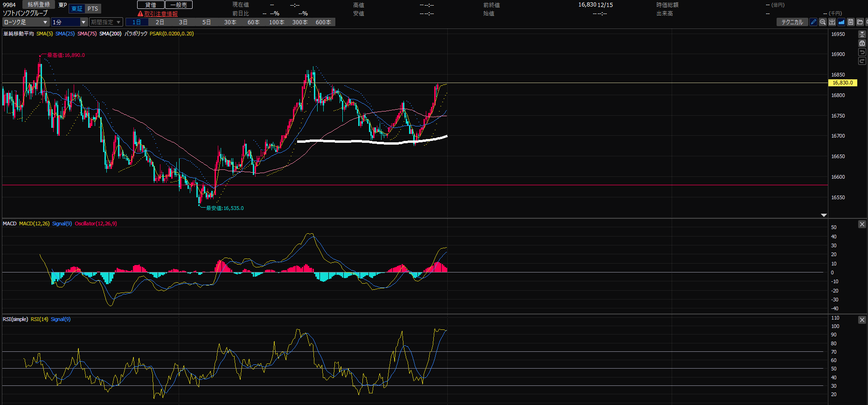Click the undo arrow icon
Viewport: 868px width, 405px height.
point(862,52)
